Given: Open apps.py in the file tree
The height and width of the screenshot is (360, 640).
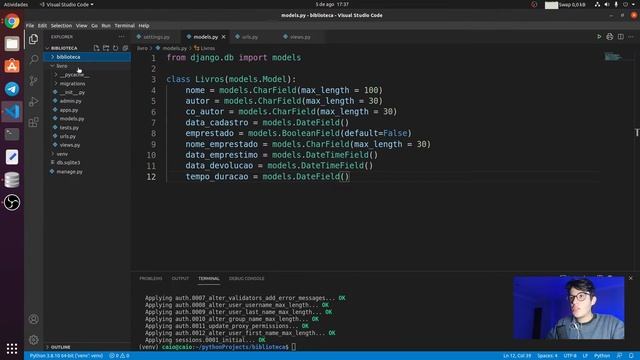Looking at the screenshot, I should click(x=87, y=110).
